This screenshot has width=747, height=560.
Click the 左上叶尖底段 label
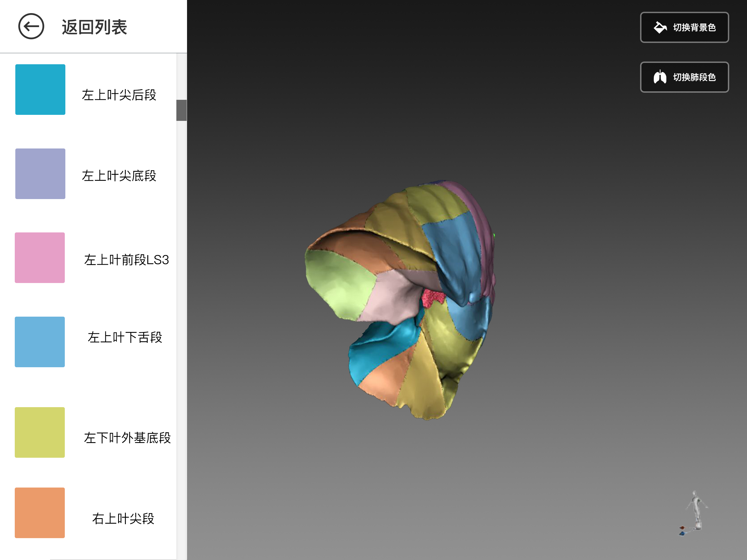119,176
